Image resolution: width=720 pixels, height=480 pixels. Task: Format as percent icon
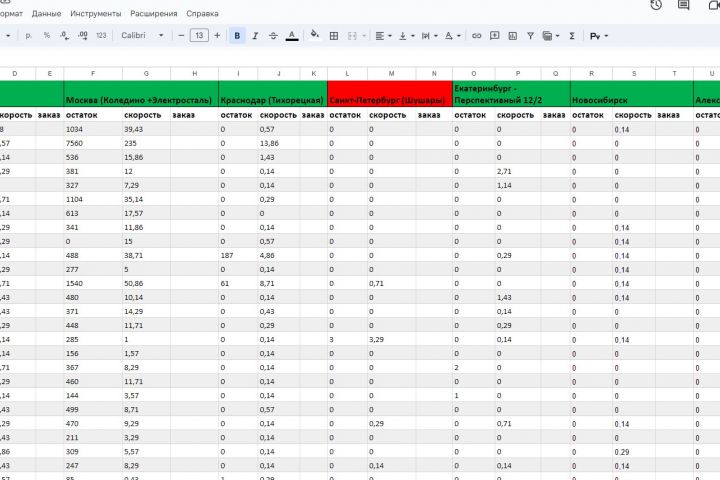coord(46,35)
